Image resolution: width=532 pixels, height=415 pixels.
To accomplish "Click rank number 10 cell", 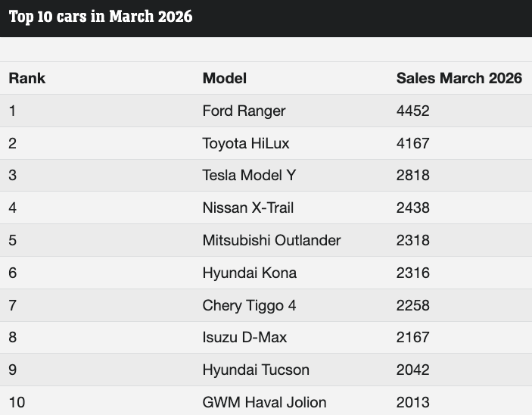I will coord(17,402).
